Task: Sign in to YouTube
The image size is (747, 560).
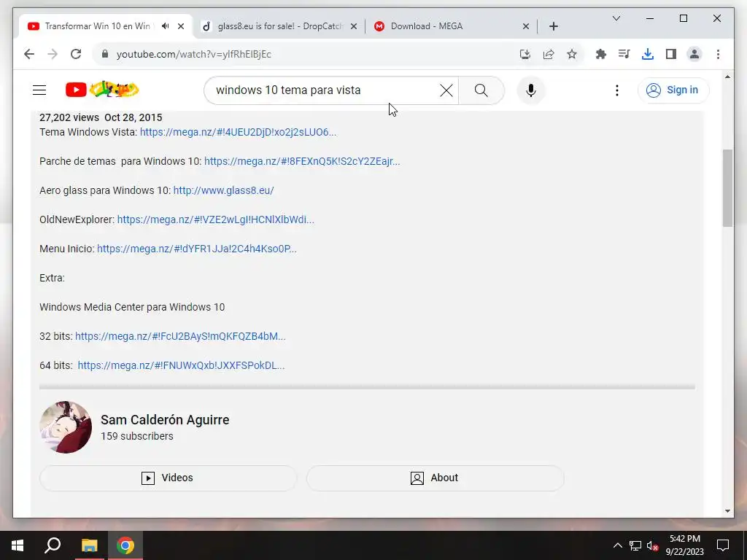Action: pos(673,90)
